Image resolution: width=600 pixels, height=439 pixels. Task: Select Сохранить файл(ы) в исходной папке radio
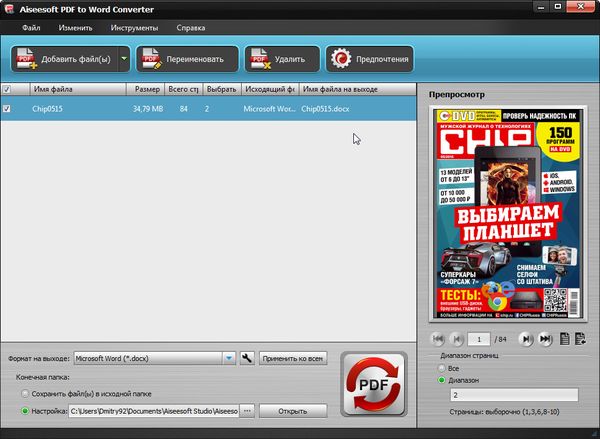(x=25, y=393)
